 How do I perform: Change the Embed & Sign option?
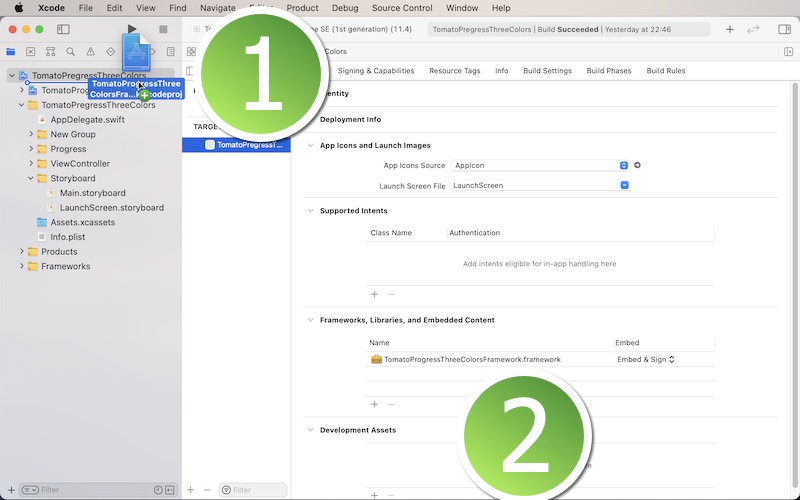645,359
